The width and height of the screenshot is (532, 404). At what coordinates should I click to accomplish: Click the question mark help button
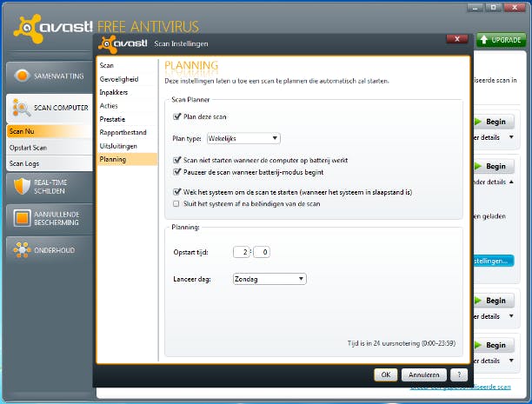tap(459, 374)
